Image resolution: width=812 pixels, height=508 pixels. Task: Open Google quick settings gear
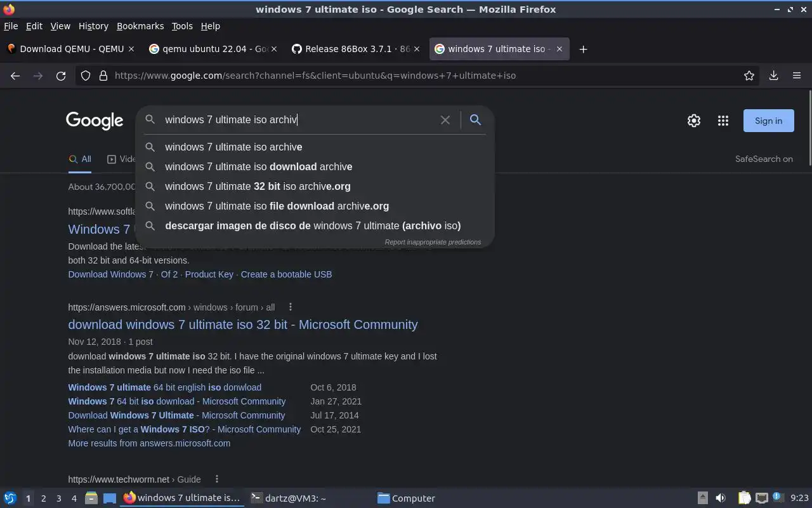[x=694, y=121]
